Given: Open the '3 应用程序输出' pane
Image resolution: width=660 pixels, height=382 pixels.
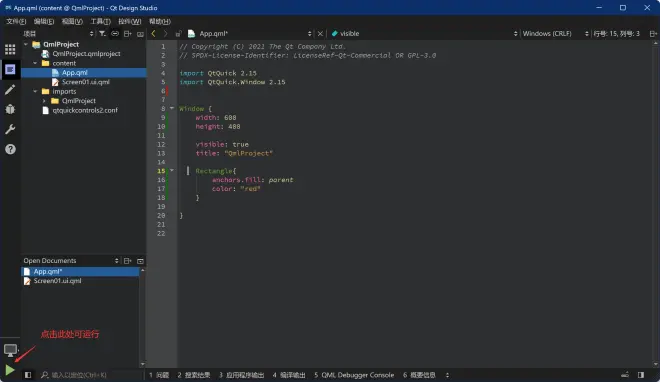Looking at the screenshot, I should point(241,374).
